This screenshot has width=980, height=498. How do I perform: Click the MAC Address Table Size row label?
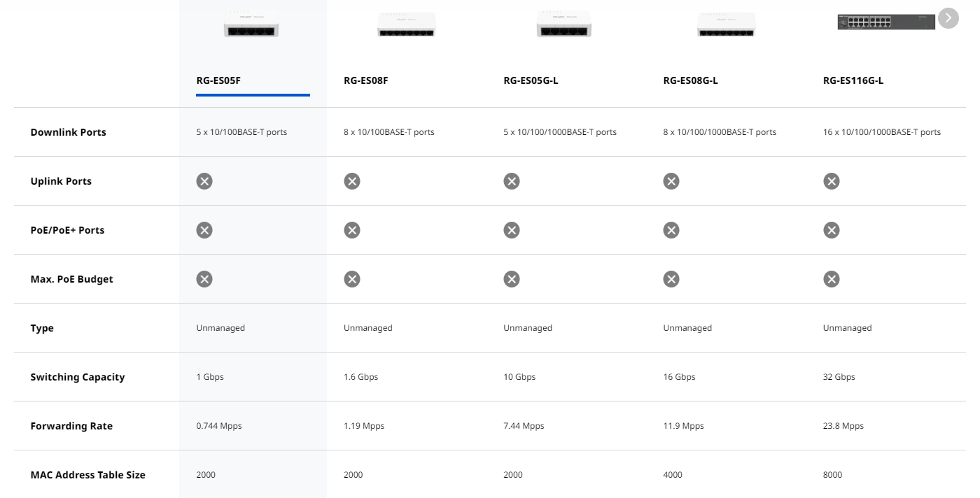[x=88, y=475]
